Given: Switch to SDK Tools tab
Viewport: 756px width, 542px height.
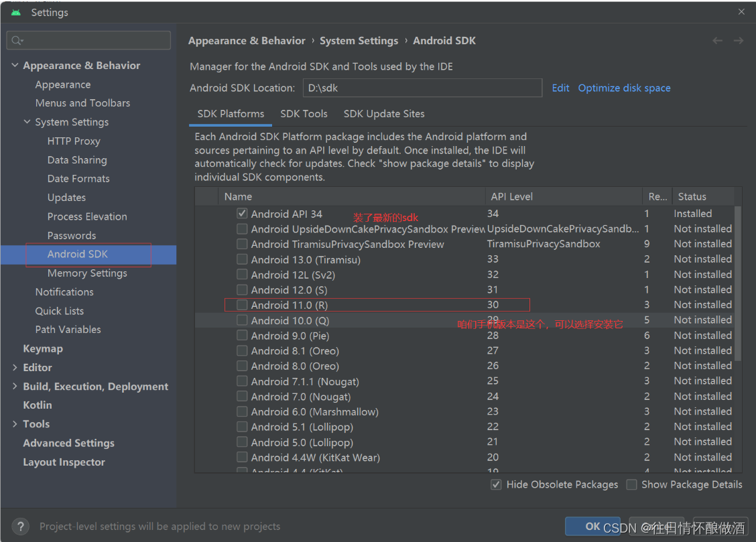Looking at the screenshot, I should pos(304,114).
